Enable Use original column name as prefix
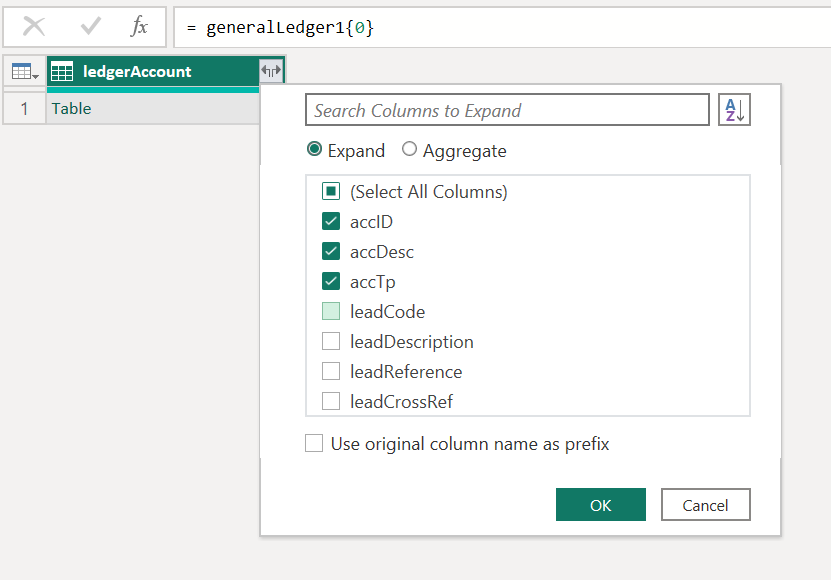831x580 pixels. coord(314,443)
